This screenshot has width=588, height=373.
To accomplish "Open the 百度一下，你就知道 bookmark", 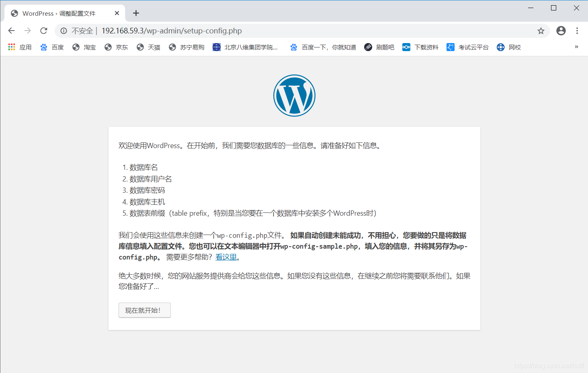I will tap(323, 47).
